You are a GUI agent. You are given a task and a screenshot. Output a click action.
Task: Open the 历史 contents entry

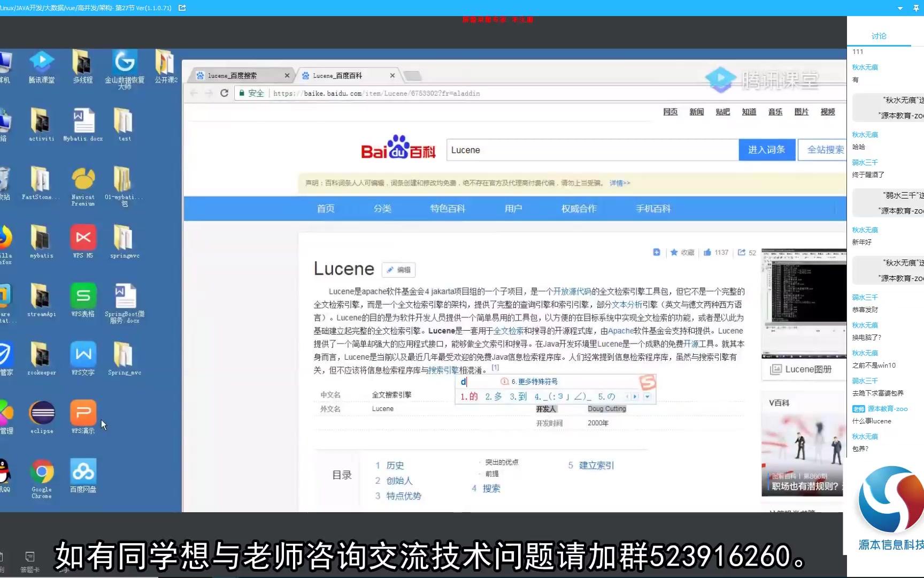pyautogui.click(x=395, y=466)
